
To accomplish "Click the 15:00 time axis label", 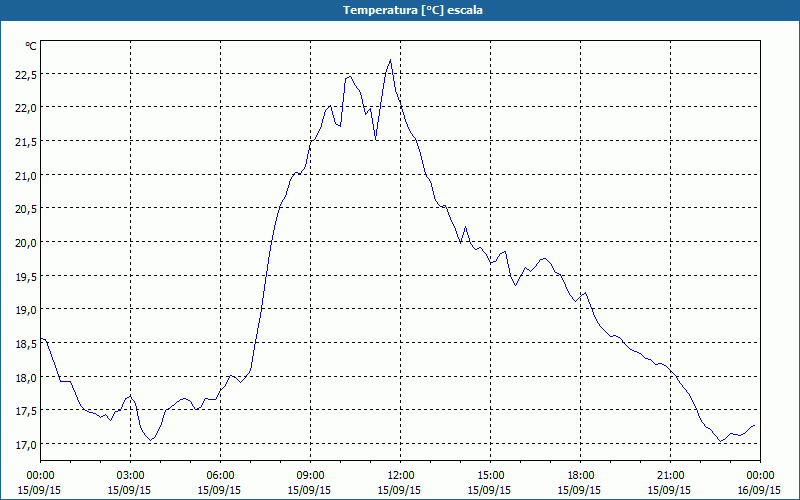I will pyautogui.click(x=490, y=476).
